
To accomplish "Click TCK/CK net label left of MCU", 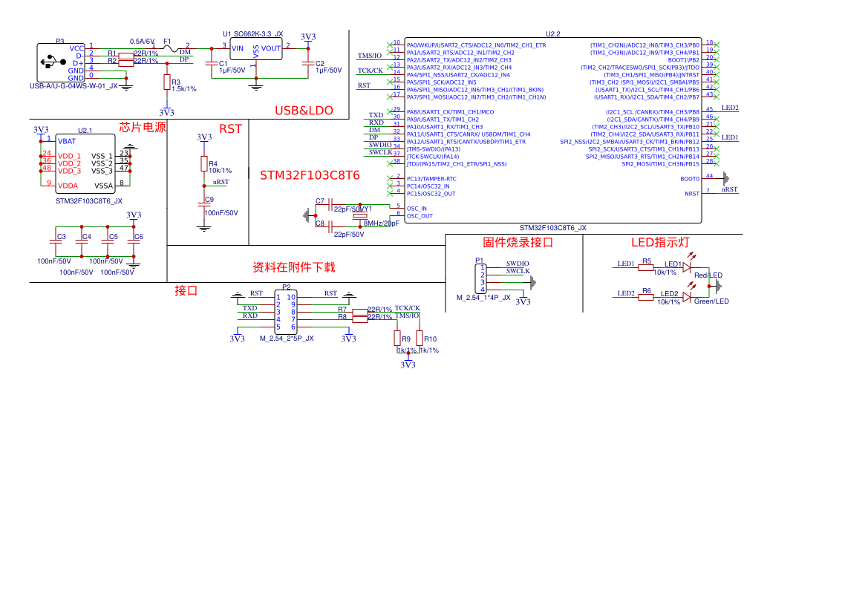I will pyautogui.click(x=370, y=71).
